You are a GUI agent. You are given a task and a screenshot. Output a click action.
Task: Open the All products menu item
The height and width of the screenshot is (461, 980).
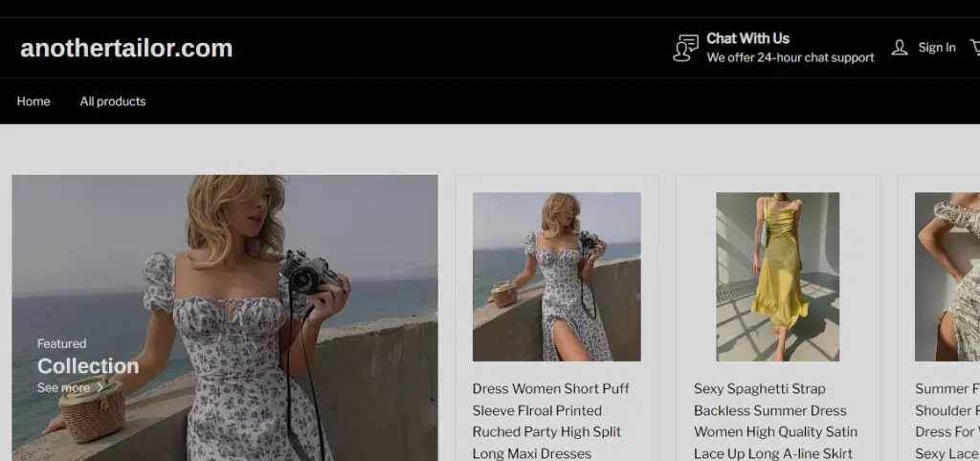[x=113, y=101]
